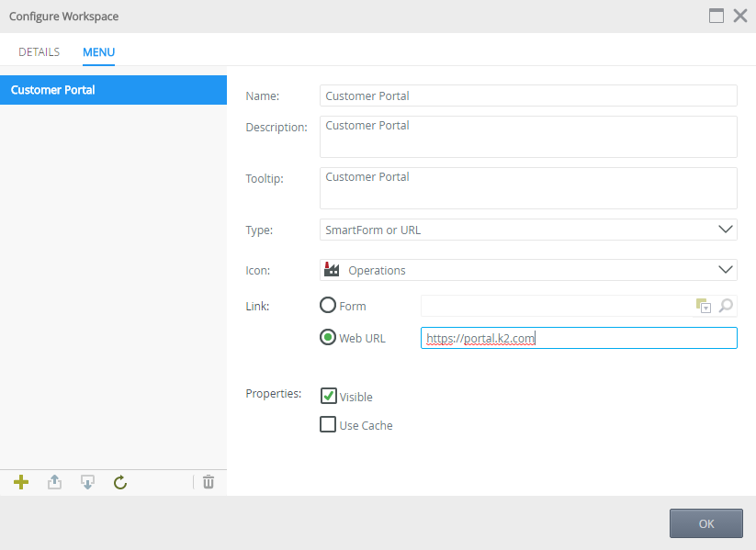
Task: Click the refresh menu list icon
Action: [120, 482]
